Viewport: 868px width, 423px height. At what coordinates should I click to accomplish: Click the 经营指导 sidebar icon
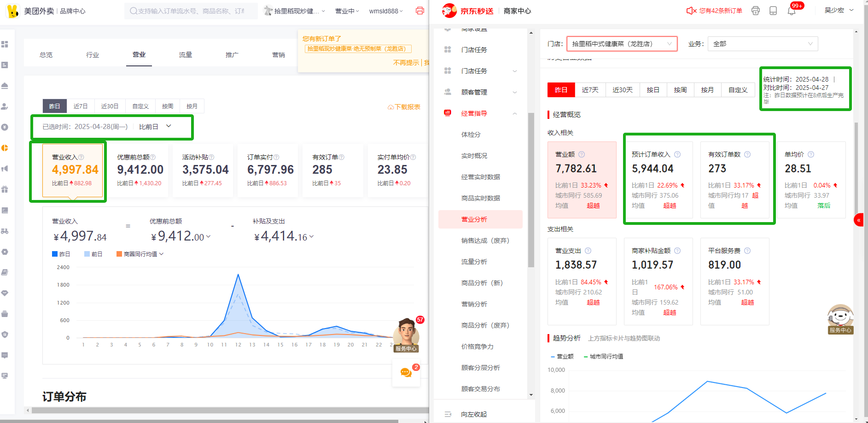click(447, 113)
